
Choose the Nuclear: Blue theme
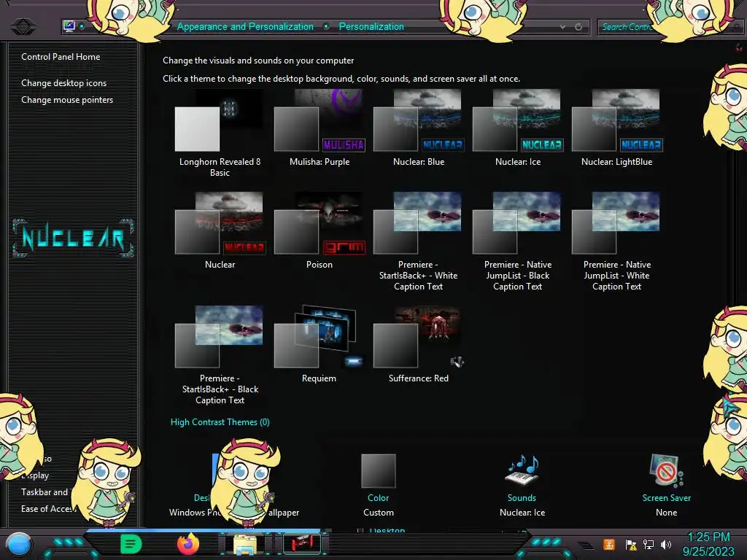point(418,128)
